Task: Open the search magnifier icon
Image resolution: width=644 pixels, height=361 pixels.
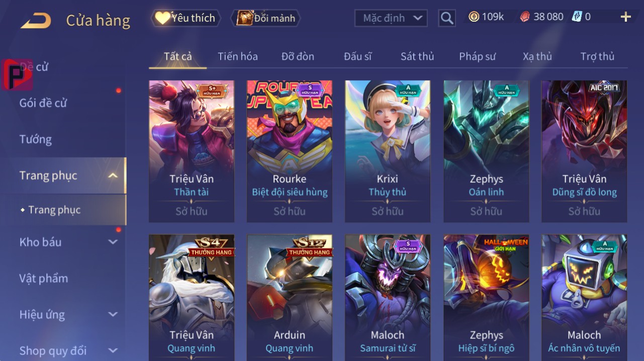Action: [x=446, y=19]
